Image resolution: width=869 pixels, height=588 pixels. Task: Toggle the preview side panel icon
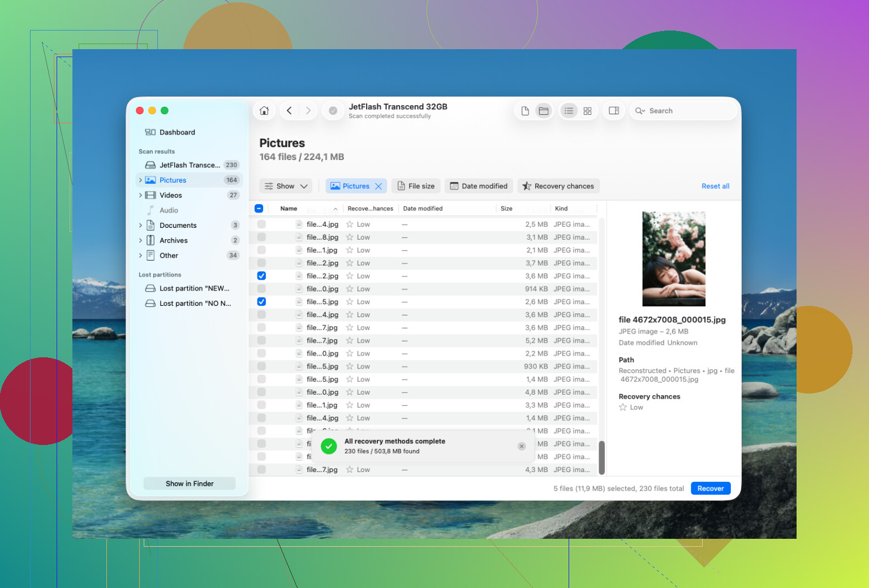tap(614, 111)
